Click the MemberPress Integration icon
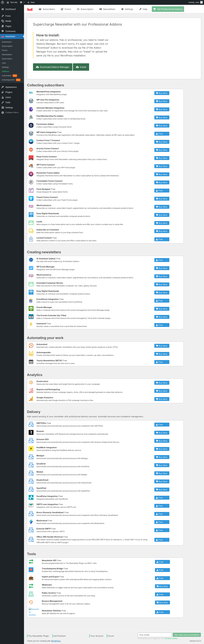Viewport: 204px width, 644px height. (31, 93)
